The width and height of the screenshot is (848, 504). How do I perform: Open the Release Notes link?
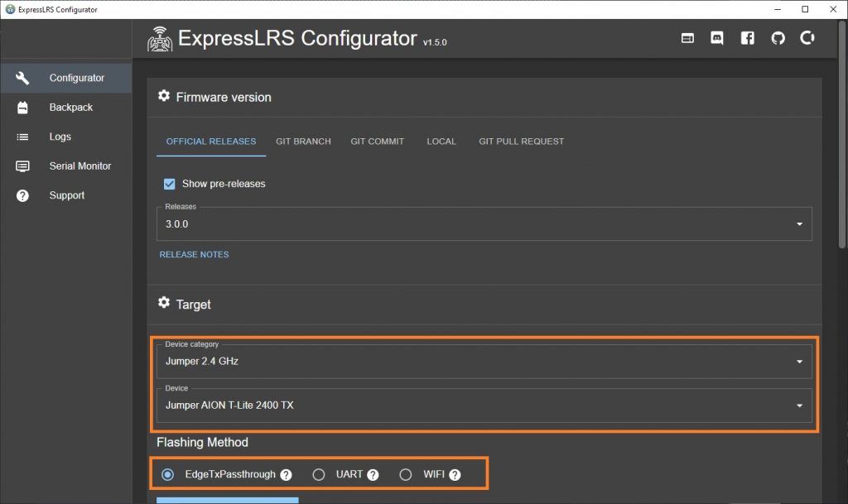coord(194,254)
